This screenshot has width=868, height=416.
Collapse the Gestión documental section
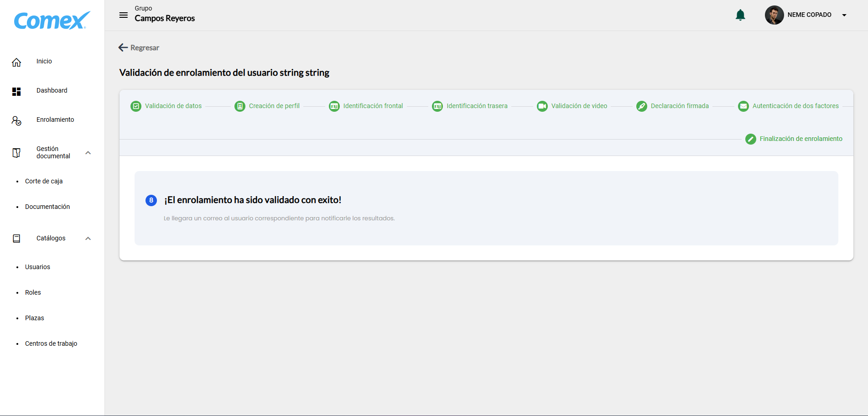tap(88, 153)
